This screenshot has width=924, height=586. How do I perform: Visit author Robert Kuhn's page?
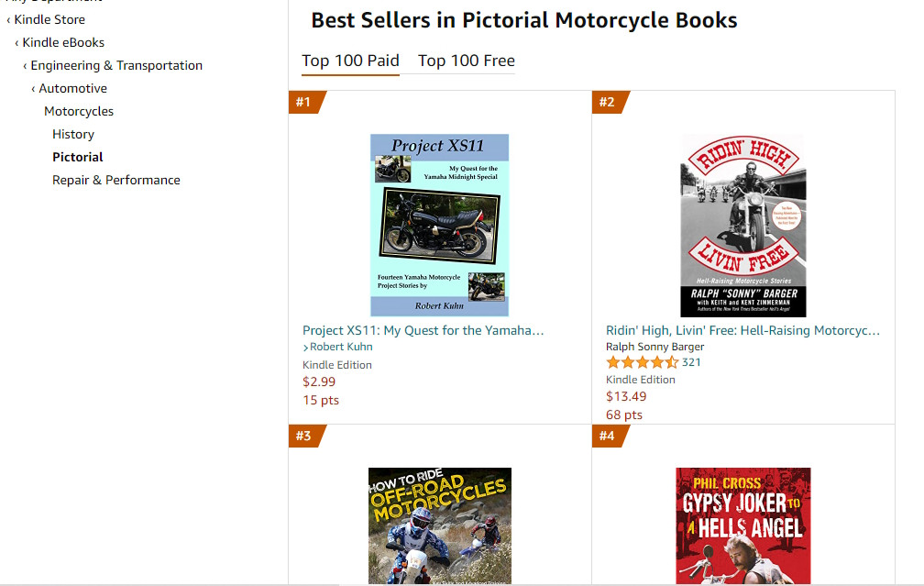(x=341, y=347)
